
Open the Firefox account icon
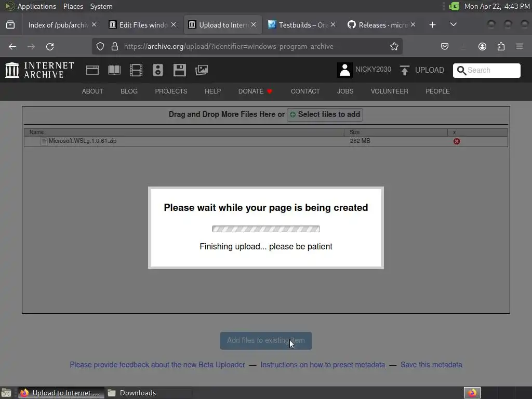point(482,46)
